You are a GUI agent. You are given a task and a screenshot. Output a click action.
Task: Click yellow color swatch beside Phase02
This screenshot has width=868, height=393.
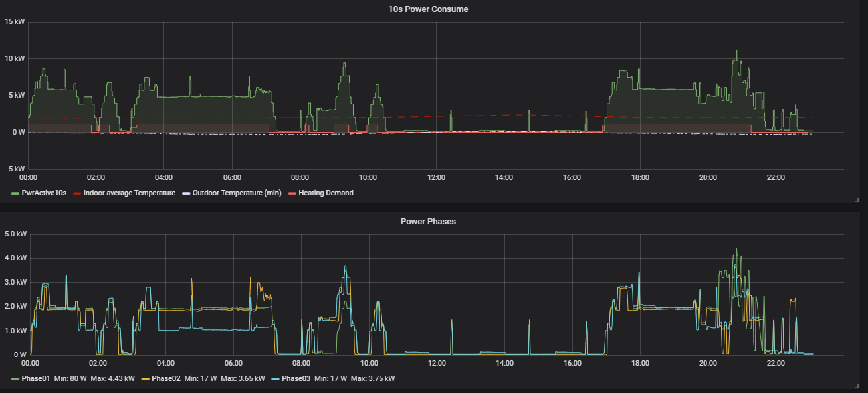click(146, 379)
